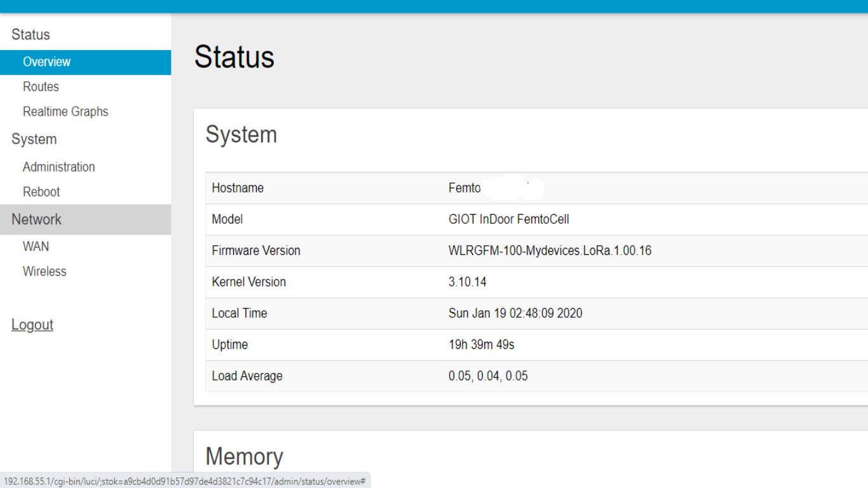
Task: Open Realtime Graphs
Action: tap(65, 112)
